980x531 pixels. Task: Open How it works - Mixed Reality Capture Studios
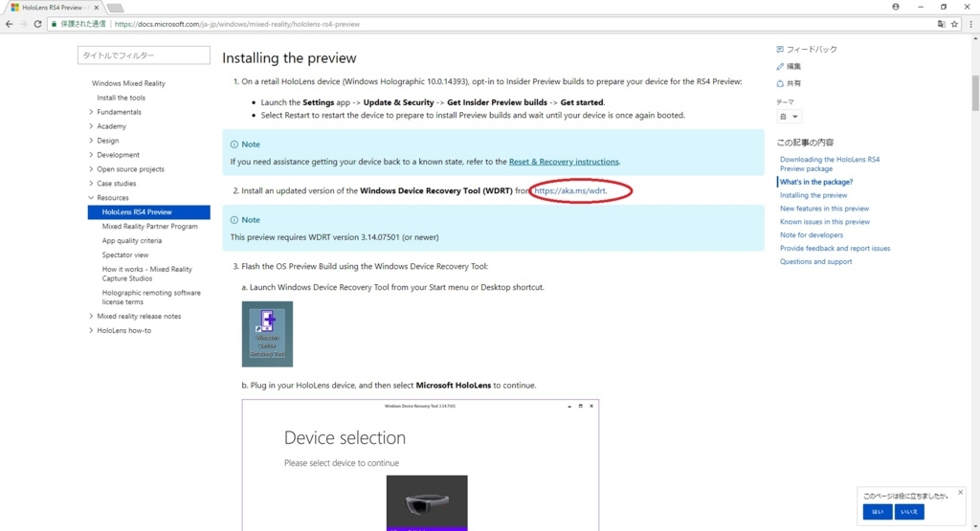click(x=146, y=274)
